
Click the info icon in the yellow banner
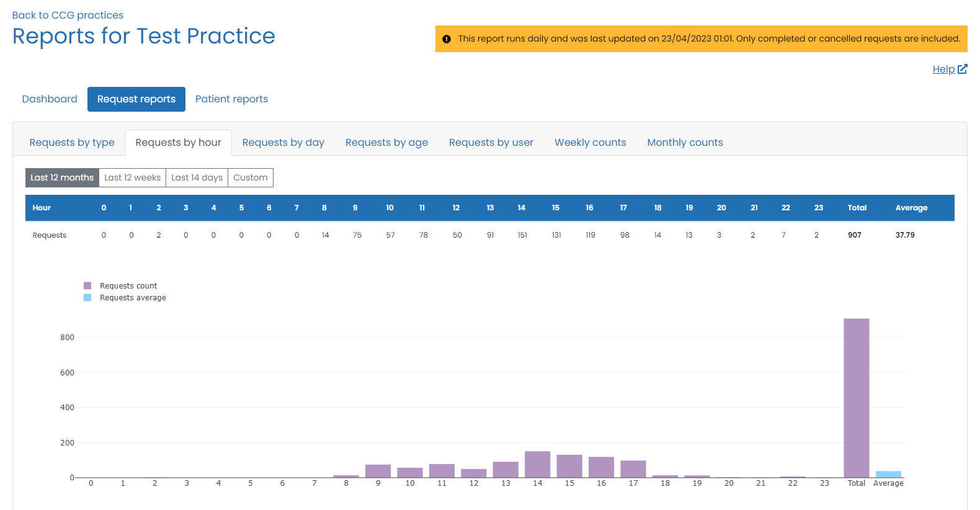point(447,39)
